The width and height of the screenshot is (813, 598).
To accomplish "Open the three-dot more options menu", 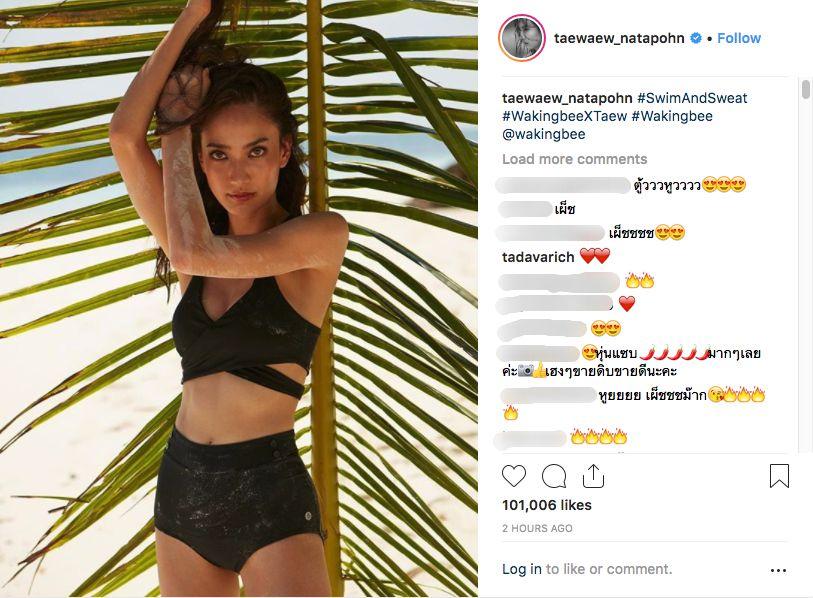I will [x=778, y=570].
